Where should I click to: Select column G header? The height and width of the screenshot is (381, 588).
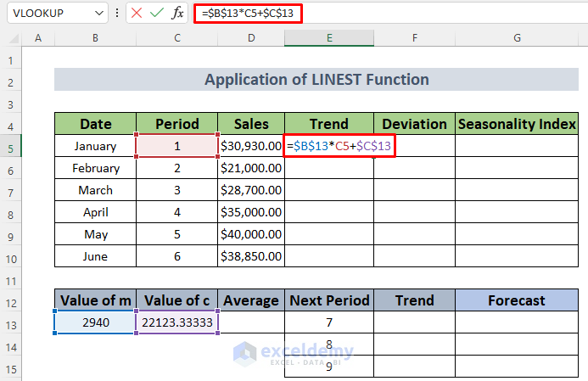[516, 39]
